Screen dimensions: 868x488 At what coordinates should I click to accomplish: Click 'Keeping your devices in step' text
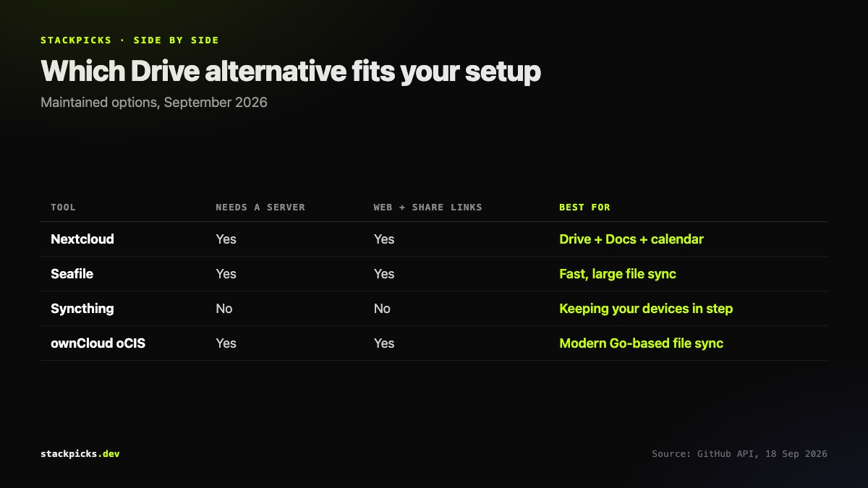point(646,309)
